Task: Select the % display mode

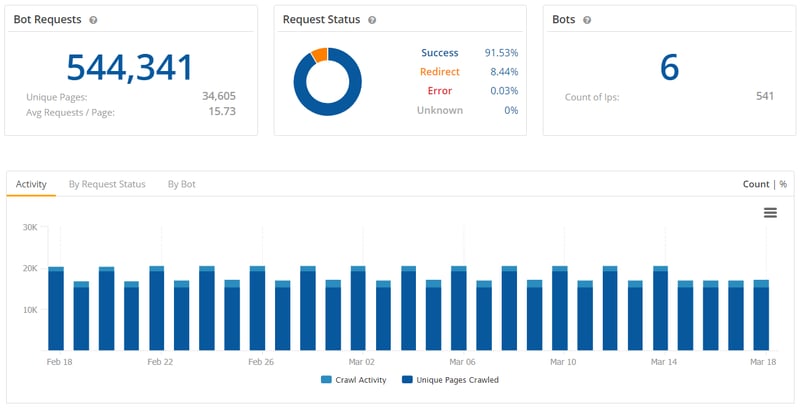Action: (783, 184)
